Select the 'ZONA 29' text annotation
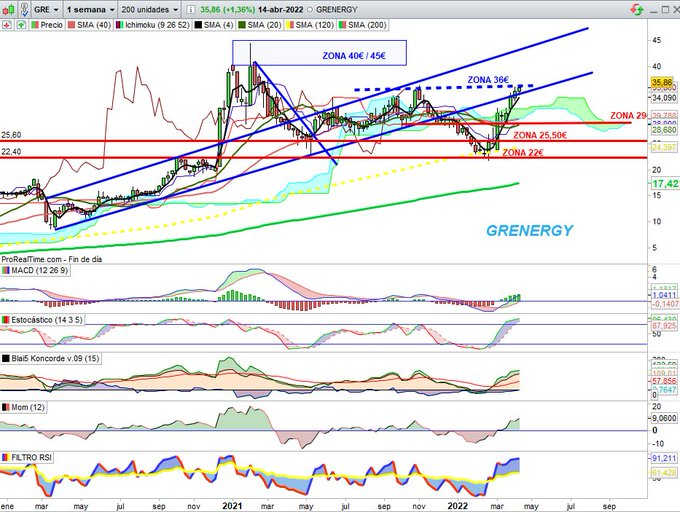 (x=628, y=116)
